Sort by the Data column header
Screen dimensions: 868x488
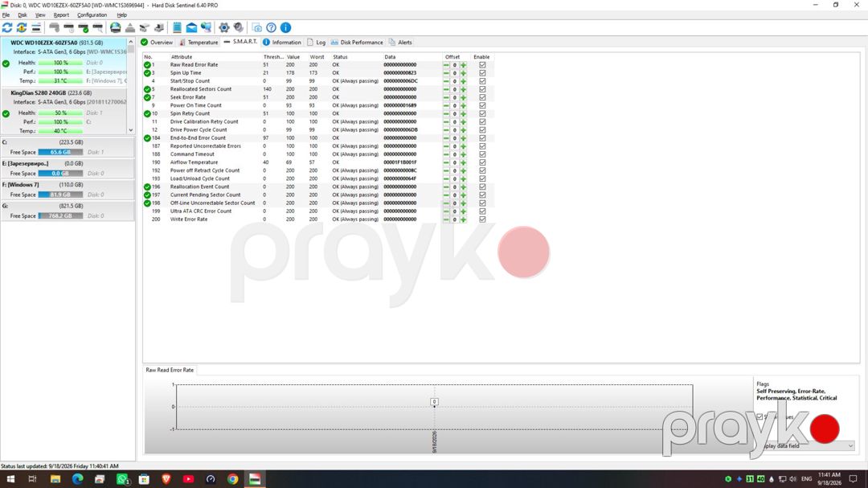390,57
